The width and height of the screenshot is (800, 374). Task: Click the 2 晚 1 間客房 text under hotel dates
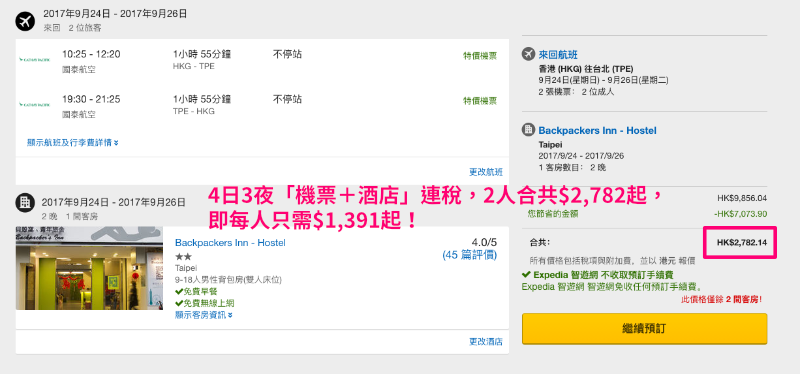(x=69, y=216)
